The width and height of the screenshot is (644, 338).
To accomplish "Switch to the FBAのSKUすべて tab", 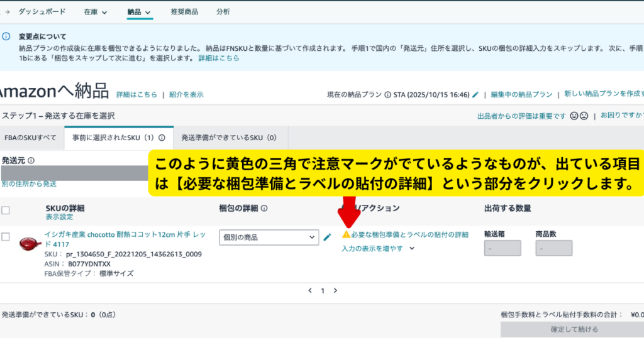I will (x=30, y=138).
